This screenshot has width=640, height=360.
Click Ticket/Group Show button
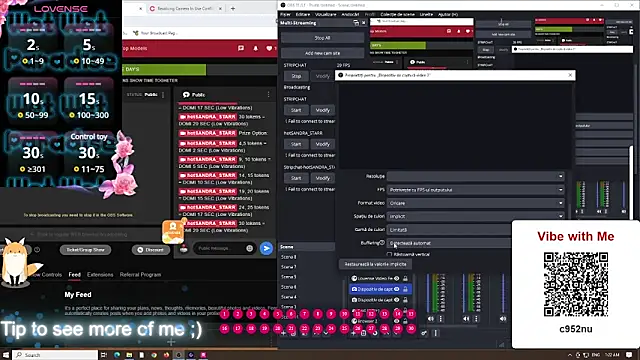[x=85, y=250]
